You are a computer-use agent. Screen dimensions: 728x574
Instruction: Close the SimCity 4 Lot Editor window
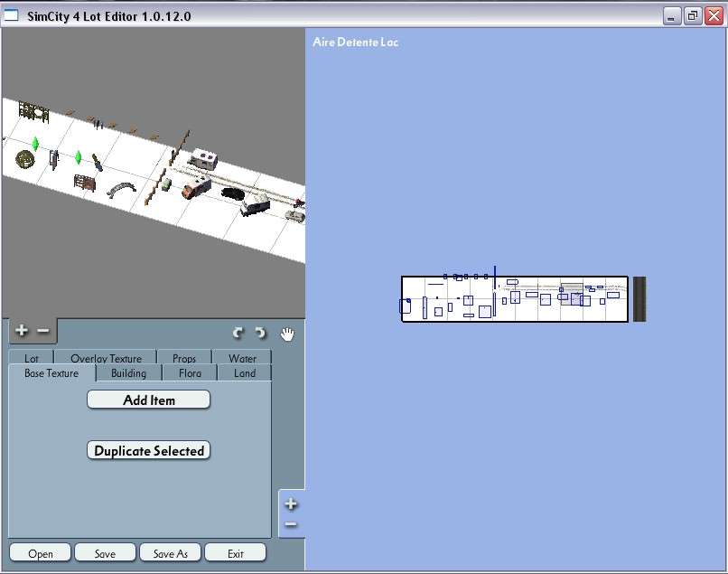(714, 16)
